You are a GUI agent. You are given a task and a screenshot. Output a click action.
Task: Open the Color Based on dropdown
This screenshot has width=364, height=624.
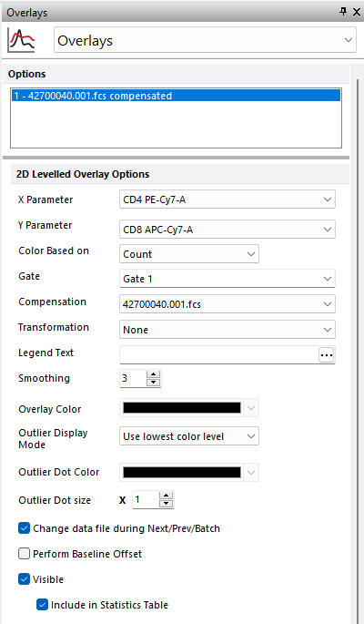point(189,254)
